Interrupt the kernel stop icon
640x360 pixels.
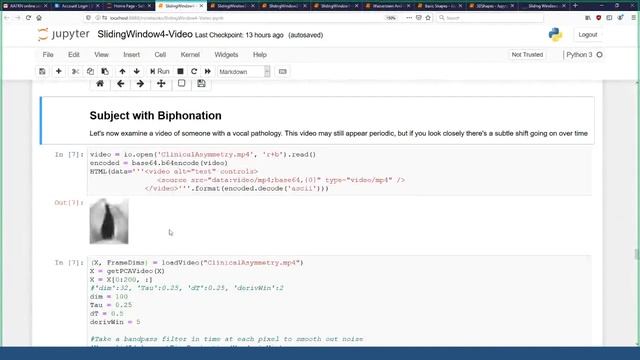click(180, 71)
